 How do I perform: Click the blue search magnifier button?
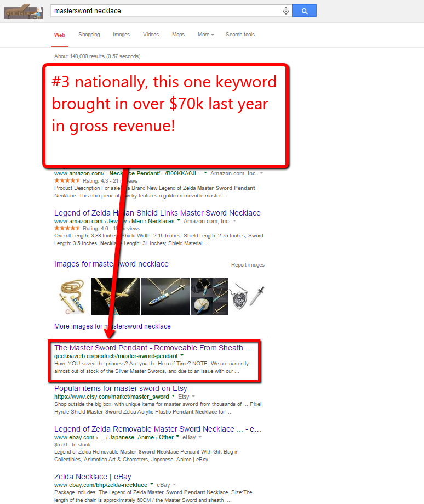304,11
